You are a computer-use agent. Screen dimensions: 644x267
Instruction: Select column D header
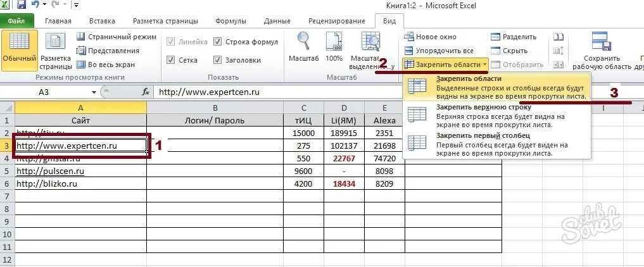pos(344,108)
